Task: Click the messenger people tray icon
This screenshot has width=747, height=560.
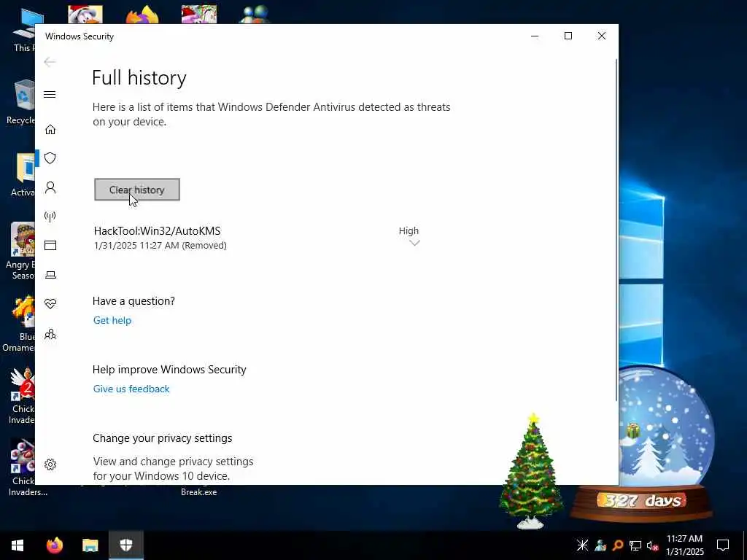Action: pyautogui.click(x=600, y=545)
